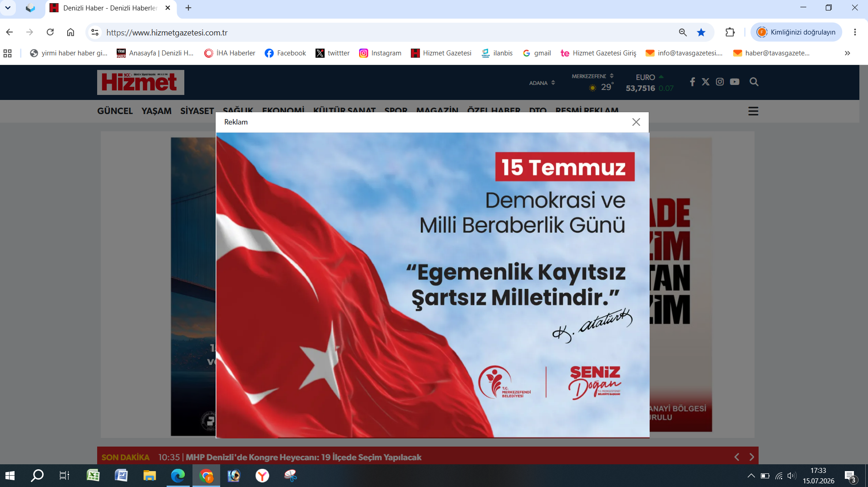
Task: Open File Explorer from the taskbar
Action: pyautogui.click(x=149, y=476)
